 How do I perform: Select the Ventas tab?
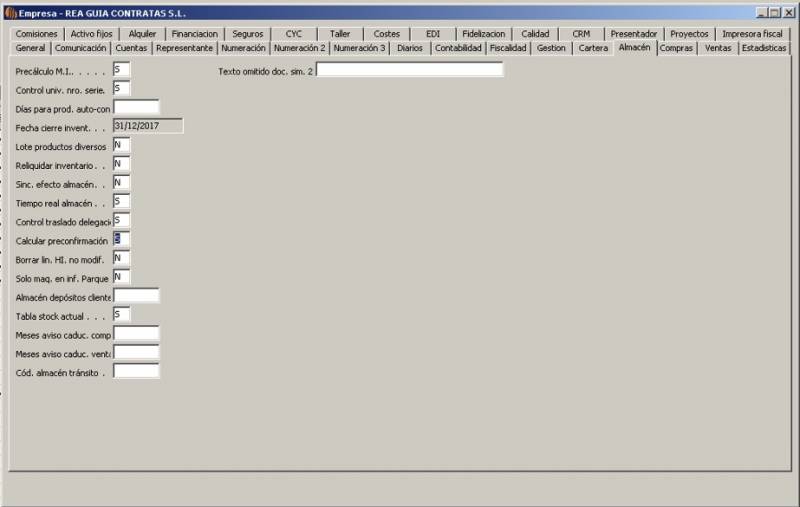[x=717, y=47]
